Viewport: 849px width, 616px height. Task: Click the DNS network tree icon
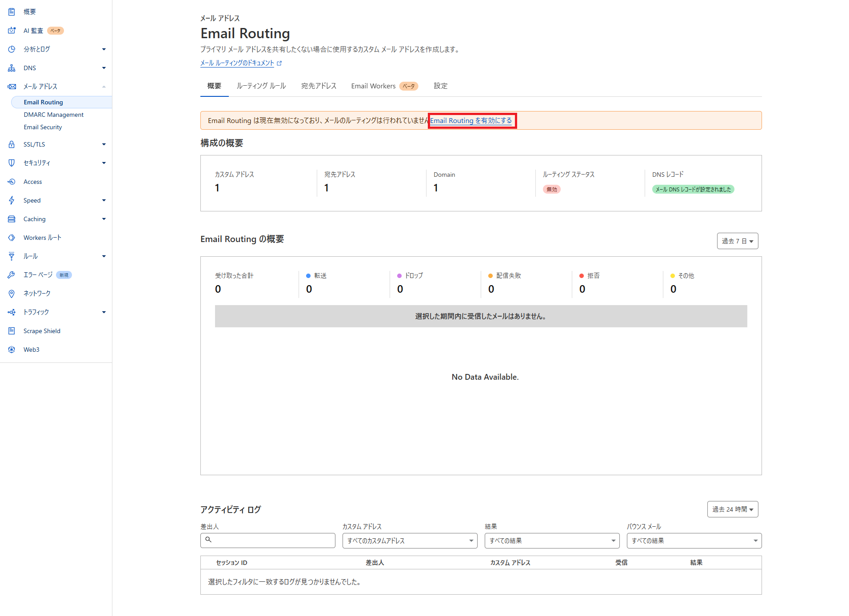[x=12, y=68]
